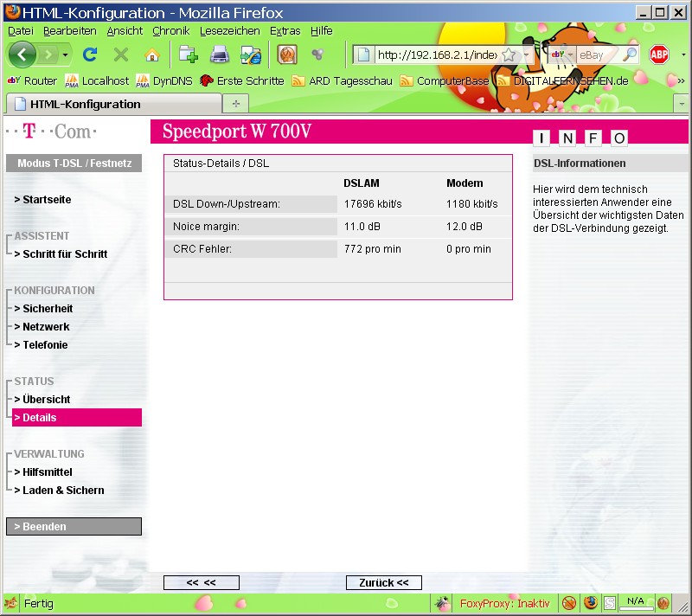Open a new tab with the plus button
Image resolution: width=692 pixels, height=616 pixels.
tap(236, 104)
